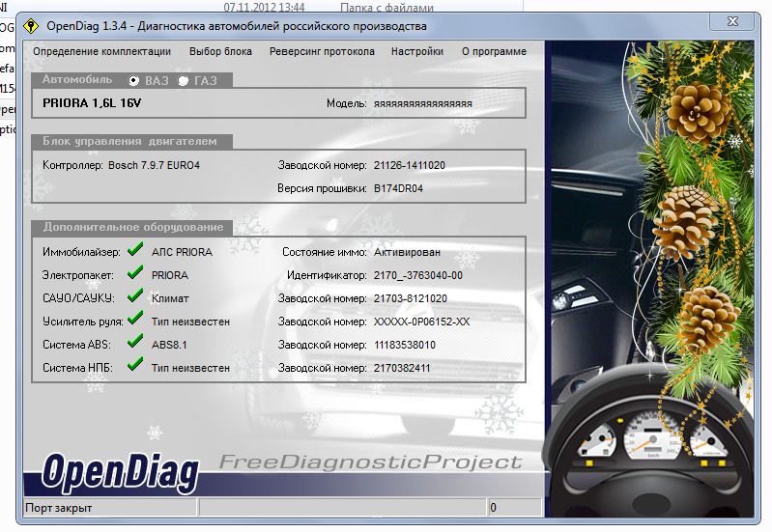772x532 pixels.
Task: Click firmware version B174DR04
Action: [x=398, y=188]
